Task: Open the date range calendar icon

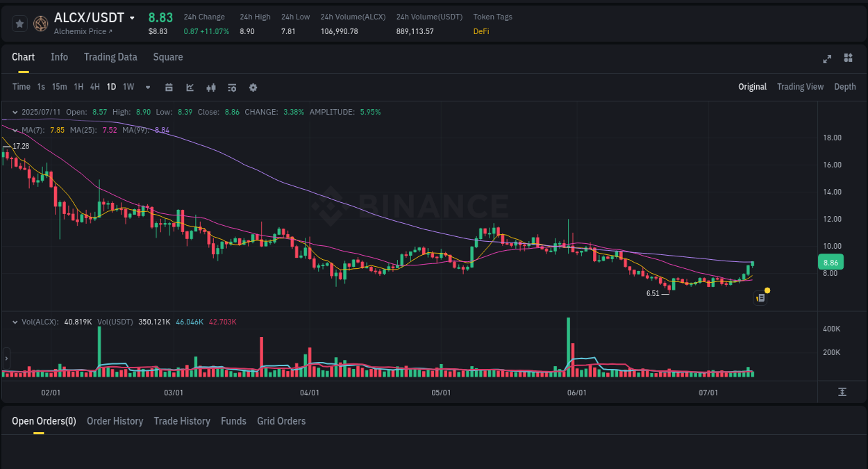Action: [169, 87]
